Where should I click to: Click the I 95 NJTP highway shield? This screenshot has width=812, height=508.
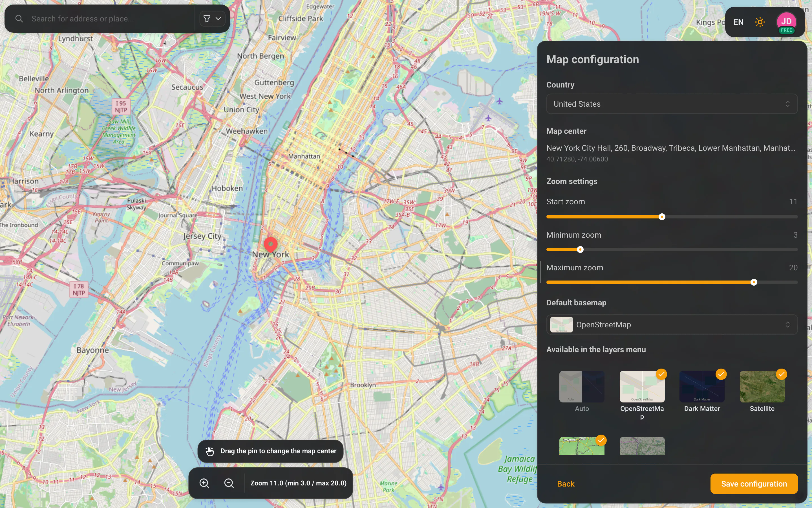coord(121,106)
